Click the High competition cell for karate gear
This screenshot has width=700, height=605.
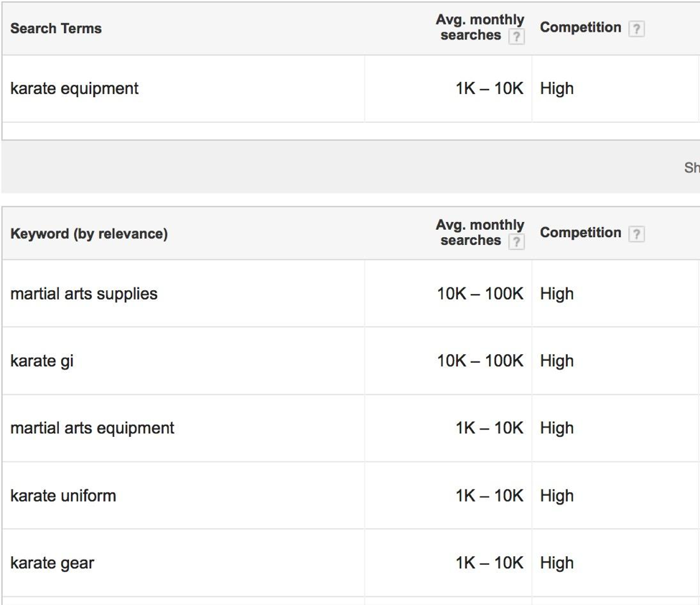(x=557, y=563)
